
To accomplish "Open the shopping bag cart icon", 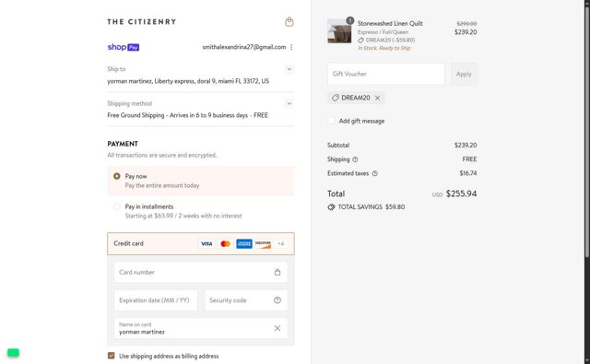I will tap(289, 22).
